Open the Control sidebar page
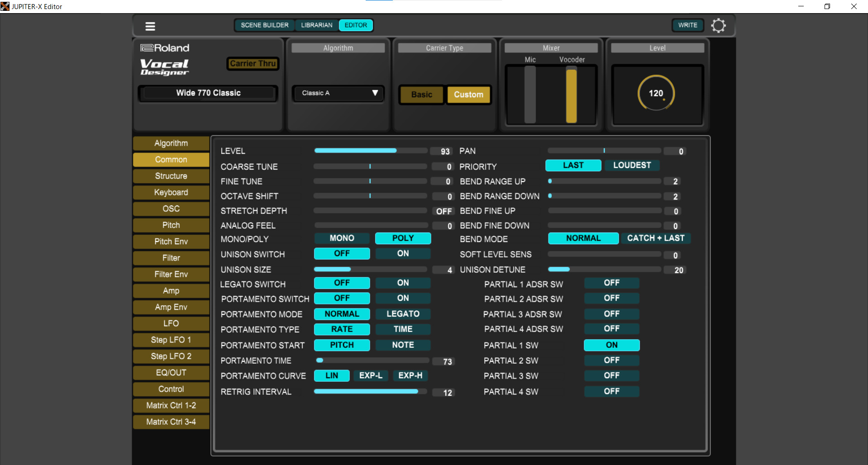This screenshot has width=868, height=465. tap(171, 389)
